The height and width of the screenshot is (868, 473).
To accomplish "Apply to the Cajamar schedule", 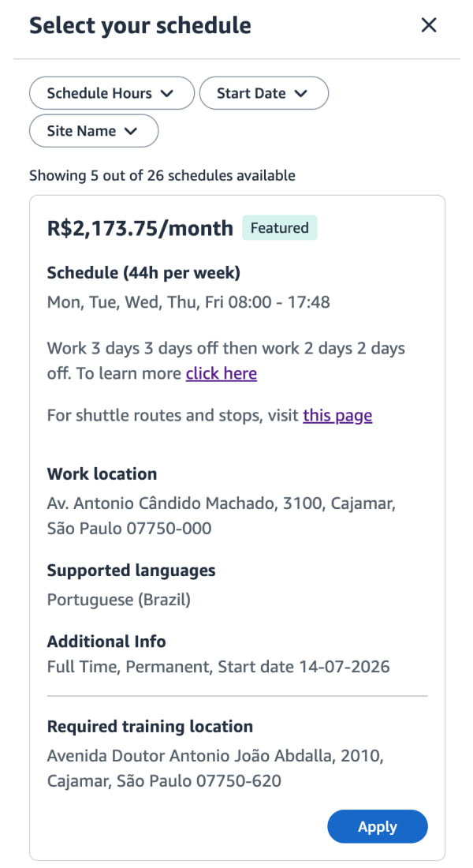I will pos(378,826).
